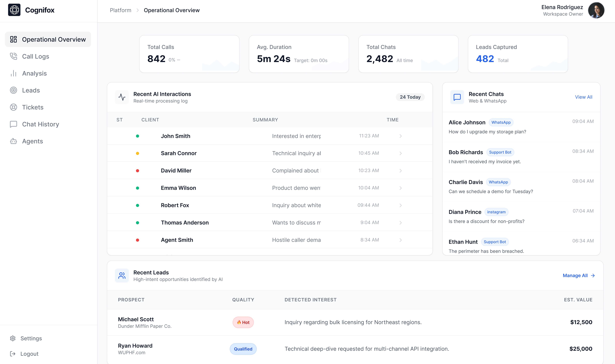Click the Manage All button
Viewport: 615px width, 364px height.
point(575,275)
